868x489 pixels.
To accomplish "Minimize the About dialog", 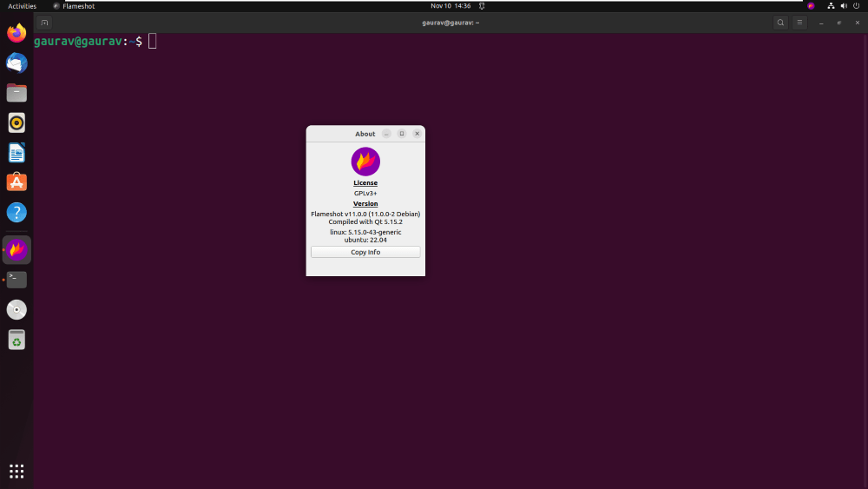I will point(386,134).
